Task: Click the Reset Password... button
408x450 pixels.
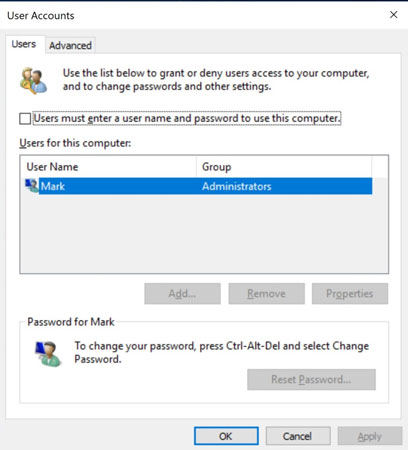Action: (x=311, y=379)
